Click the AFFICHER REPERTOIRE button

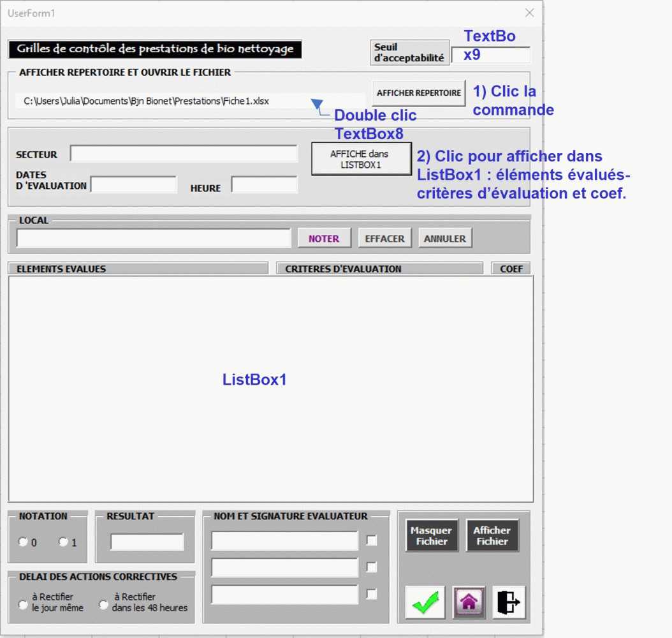coord(419,93)
